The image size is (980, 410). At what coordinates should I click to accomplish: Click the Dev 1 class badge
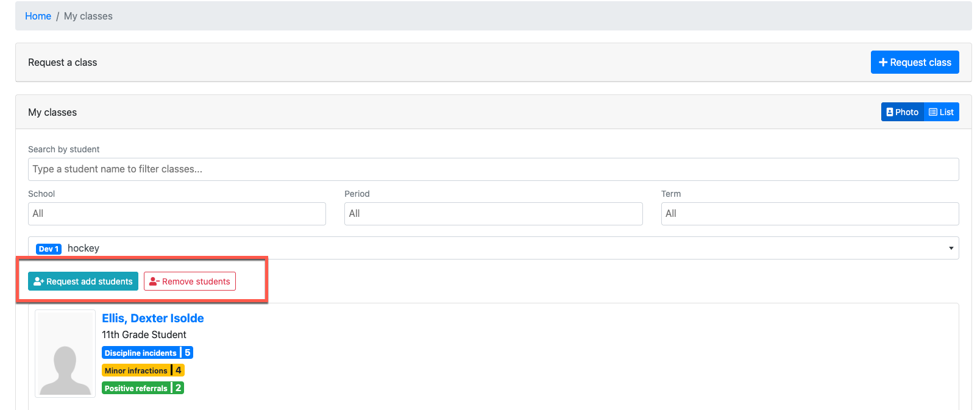49,249
